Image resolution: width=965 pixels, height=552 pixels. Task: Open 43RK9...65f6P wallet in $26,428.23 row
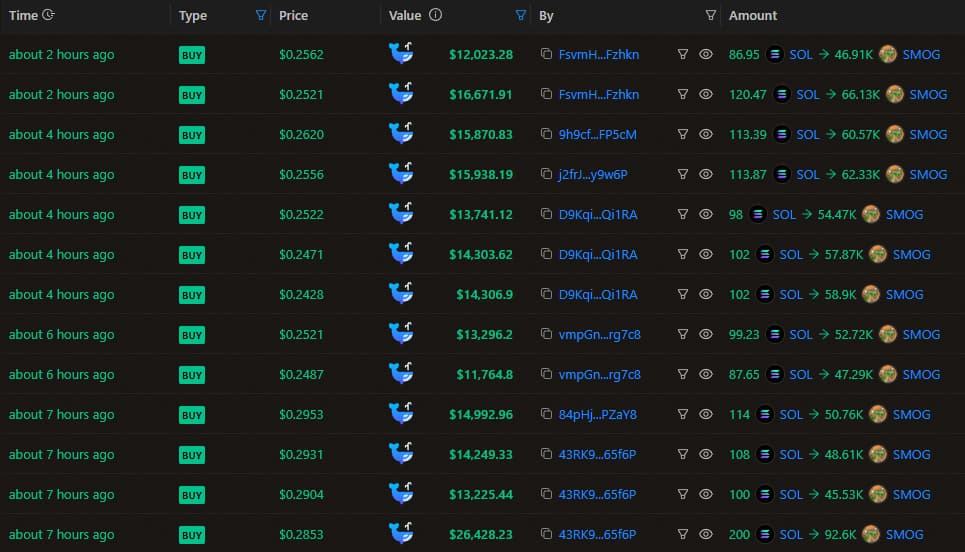tap(598, 534)
